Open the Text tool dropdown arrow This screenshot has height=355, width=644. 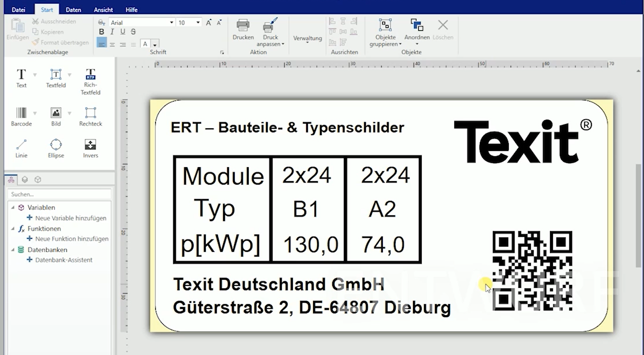(35, 75)
